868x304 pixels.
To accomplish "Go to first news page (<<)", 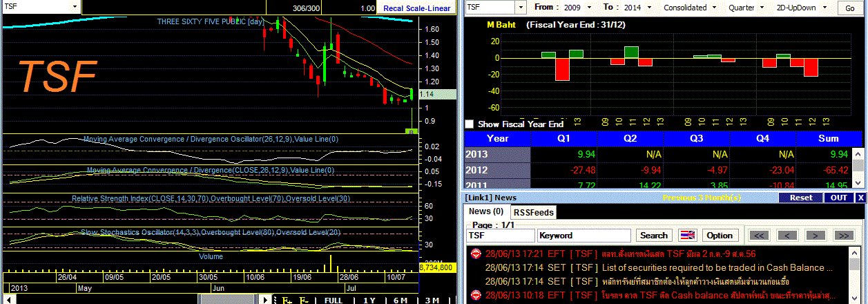I will point(760,236).
